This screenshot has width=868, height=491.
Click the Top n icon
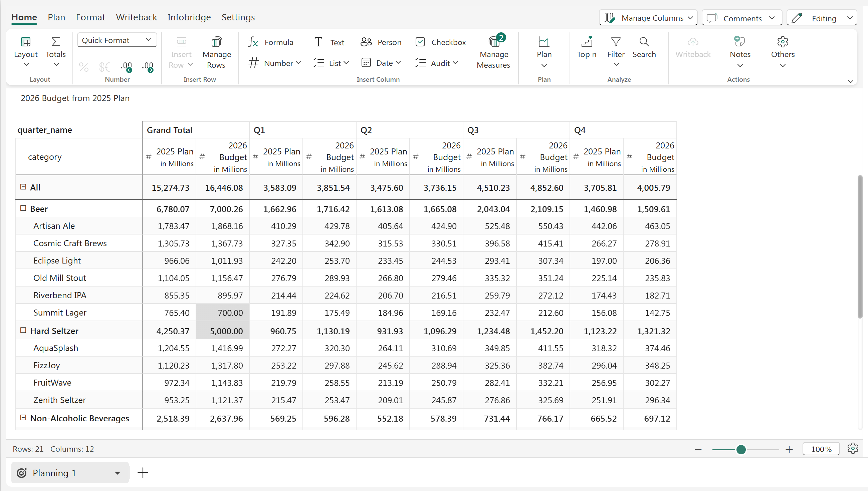coord(587,42)
